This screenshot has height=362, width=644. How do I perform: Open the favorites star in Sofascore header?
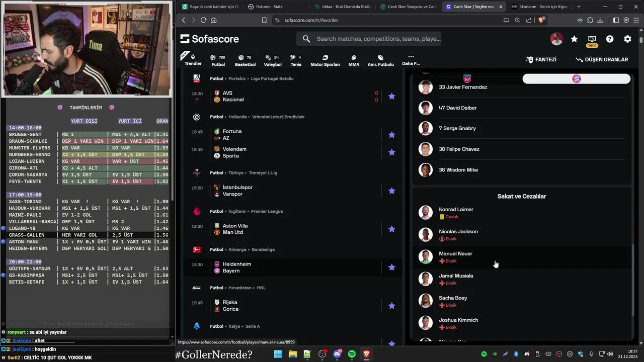(574, 39)
